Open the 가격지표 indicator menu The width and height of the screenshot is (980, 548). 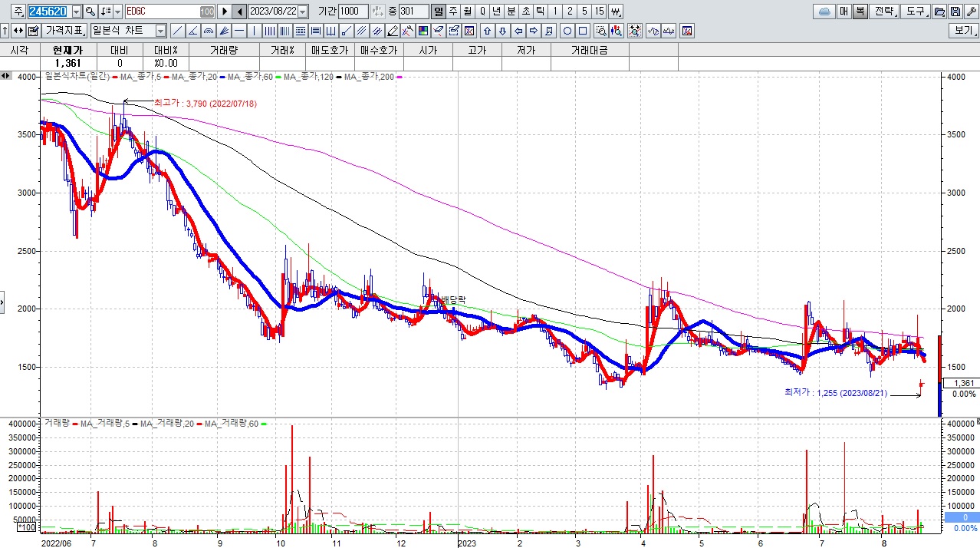click(64, 31)
